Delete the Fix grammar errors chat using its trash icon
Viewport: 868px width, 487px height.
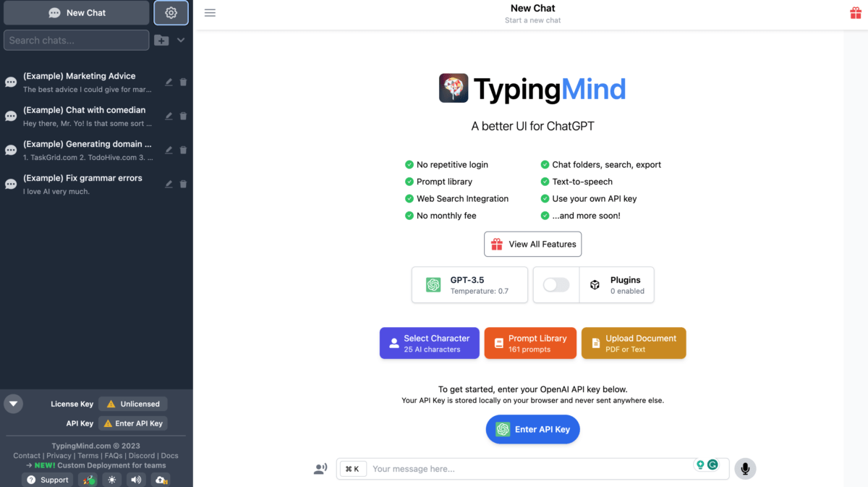[183, 184]
